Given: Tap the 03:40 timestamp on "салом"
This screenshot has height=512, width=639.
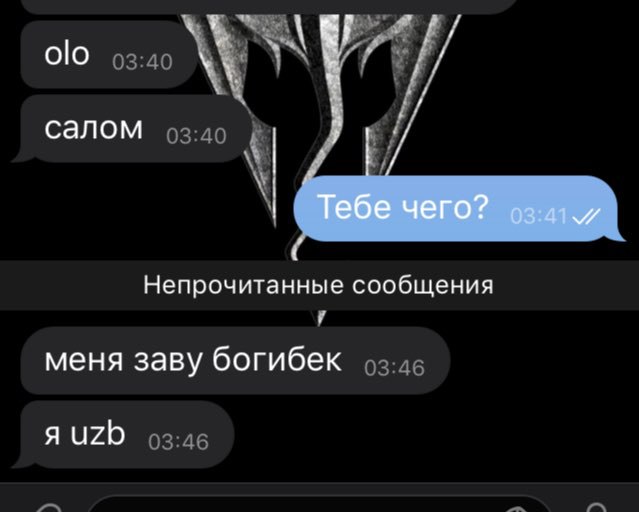Looking at the screenshot, I should point(196,136).
